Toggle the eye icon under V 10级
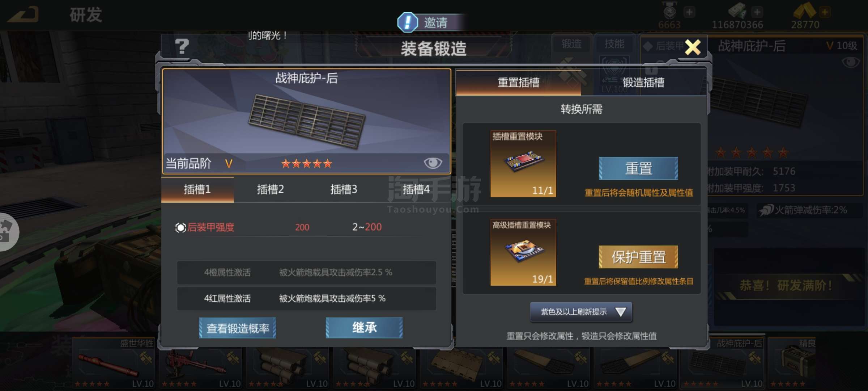The height and width of the screenshot is (391, 868). click(x=851, y=62)
